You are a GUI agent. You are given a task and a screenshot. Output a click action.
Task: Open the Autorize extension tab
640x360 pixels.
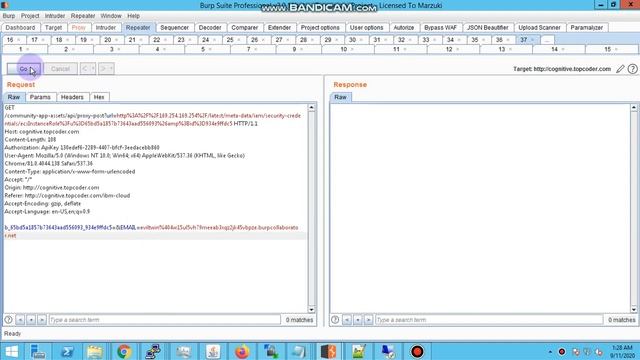point(404,27)
